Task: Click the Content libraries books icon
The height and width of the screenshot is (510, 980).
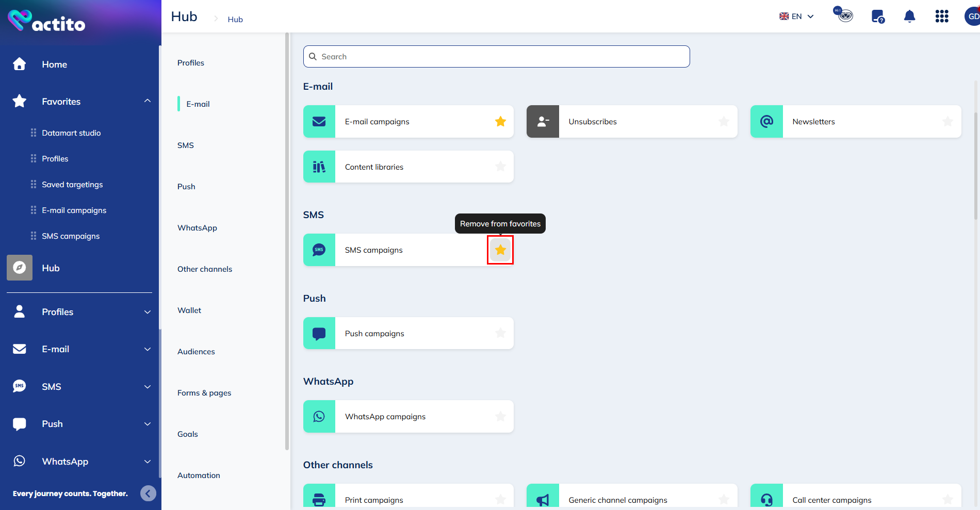Action: click(319, 167)
